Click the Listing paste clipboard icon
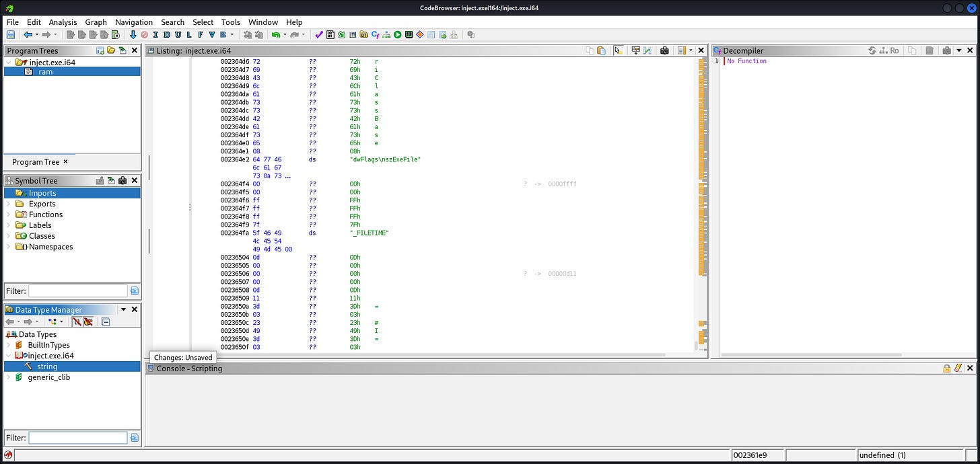 [x=601, y=50]
